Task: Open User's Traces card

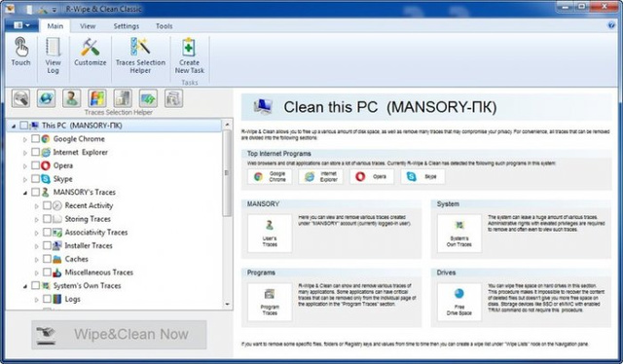Action: (270, 234)
